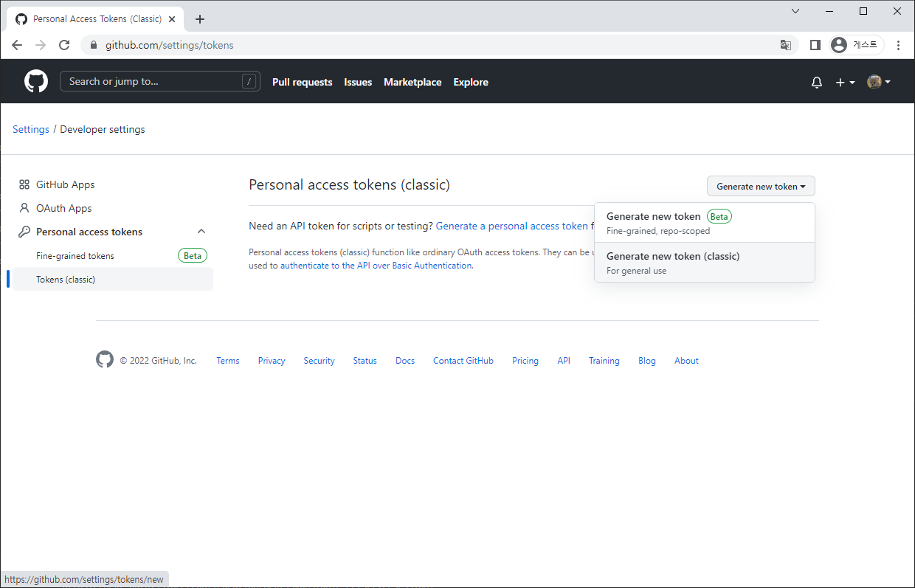Toggle the browser side panel icon

tap(815, 45)
